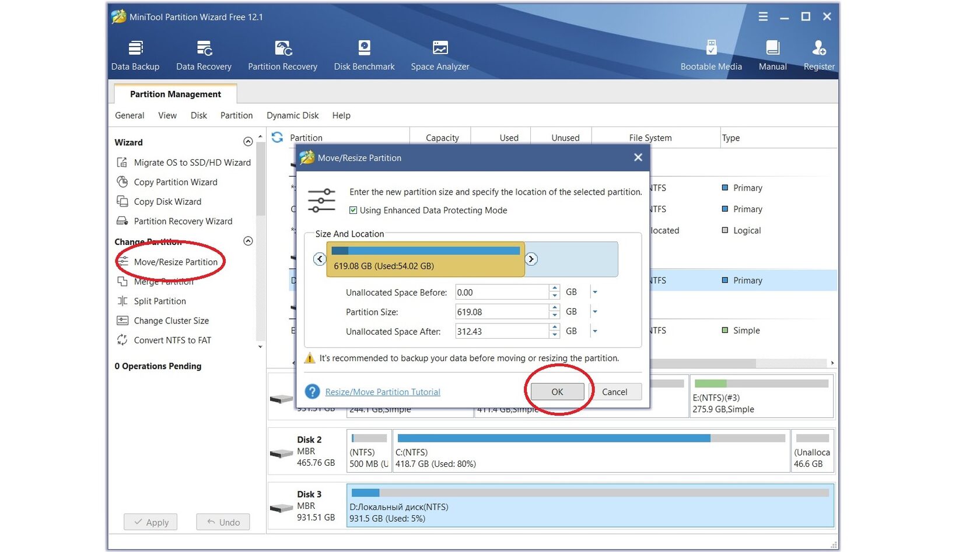The width and height of the screenshot is (980, 552).
Task: Decrease the Partition Size value
Action: (x=555, y=315)
